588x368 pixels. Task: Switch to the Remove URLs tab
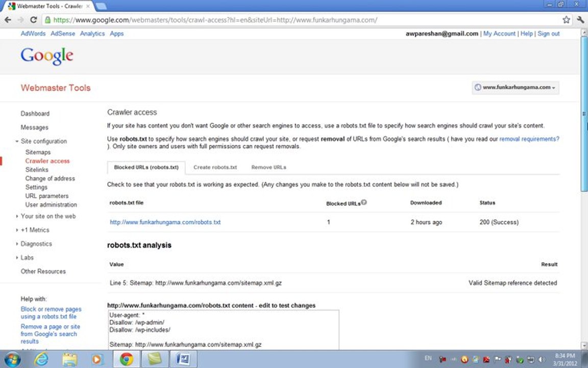coord(269,168)
